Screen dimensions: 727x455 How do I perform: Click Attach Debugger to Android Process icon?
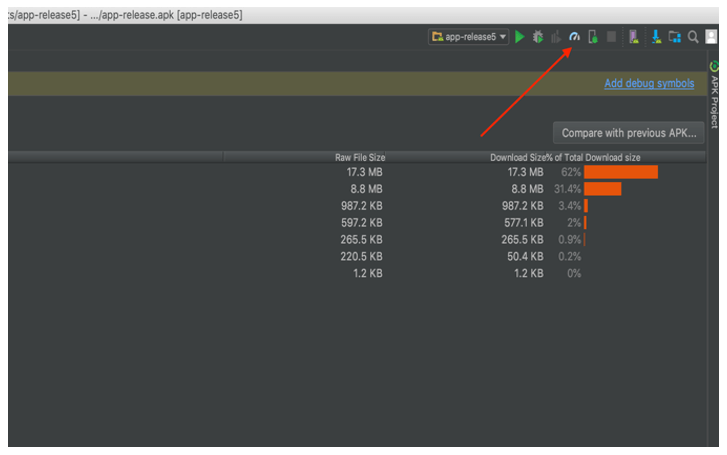593,37
